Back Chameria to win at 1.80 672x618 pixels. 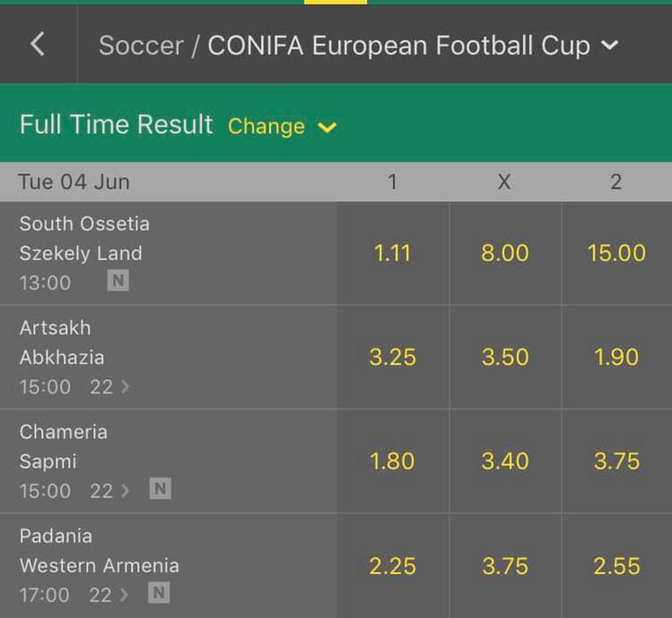click(393, 461)
